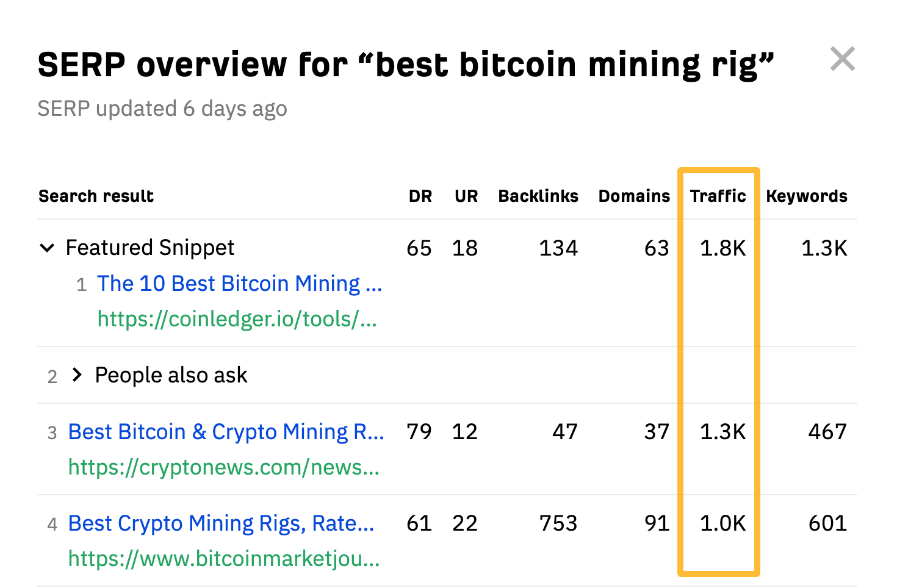Viewport: 897px width, 588px height.
Task: Sort results by Domains column
Action: tap(634, 196)
